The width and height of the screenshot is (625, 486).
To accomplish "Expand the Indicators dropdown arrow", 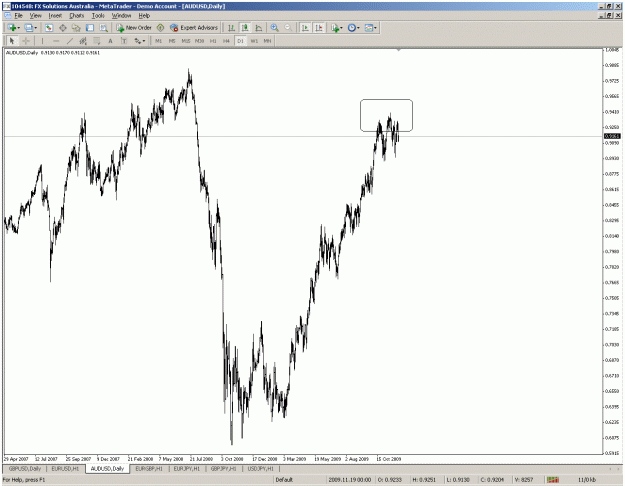I will [342, 28].
